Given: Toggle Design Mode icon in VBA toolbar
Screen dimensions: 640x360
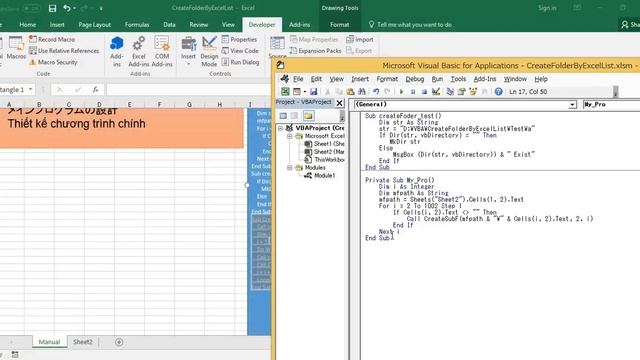Looking at the screenshot, I should coord(436,92).
